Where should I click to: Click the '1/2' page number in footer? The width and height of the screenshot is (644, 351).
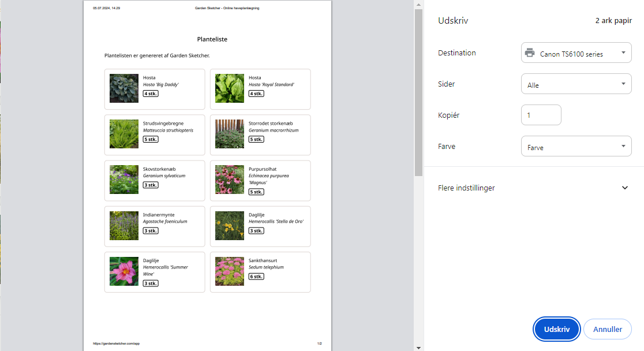[x=320, y=343]
